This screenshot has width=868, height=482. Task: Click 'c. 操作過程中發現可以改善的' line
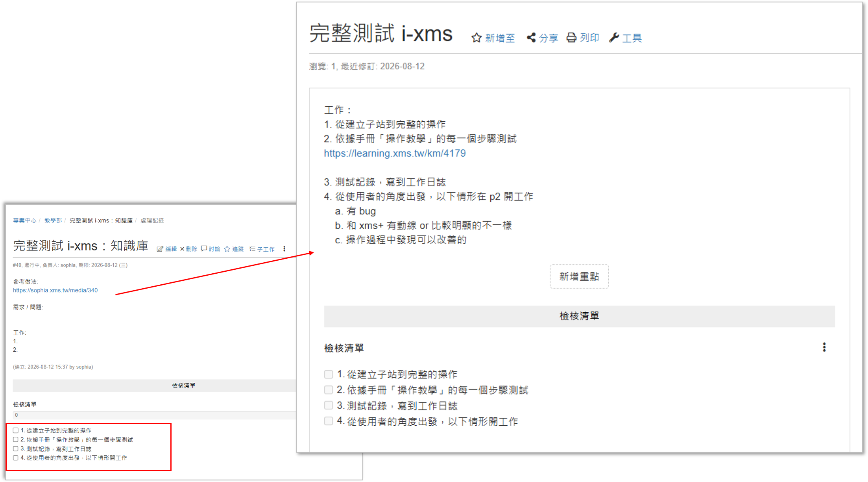coord(401,240)
